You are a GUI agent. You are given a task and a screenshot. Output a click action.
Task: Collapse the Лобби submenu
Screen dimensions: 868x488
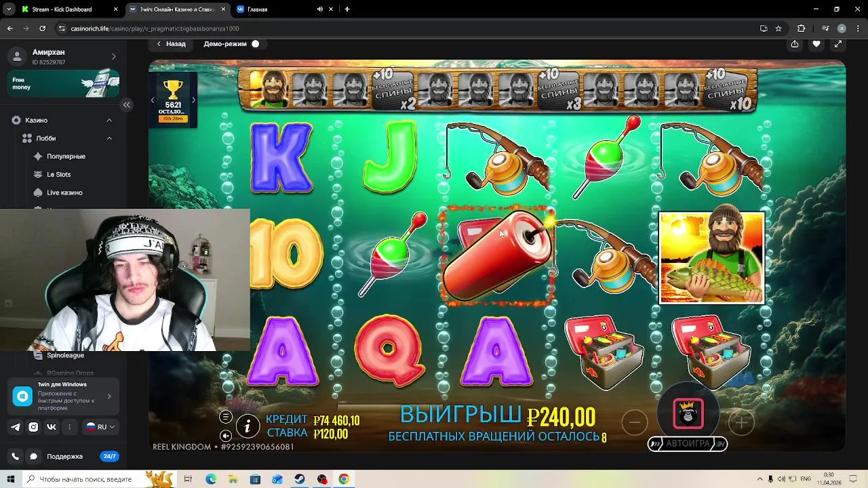point(109,138)
